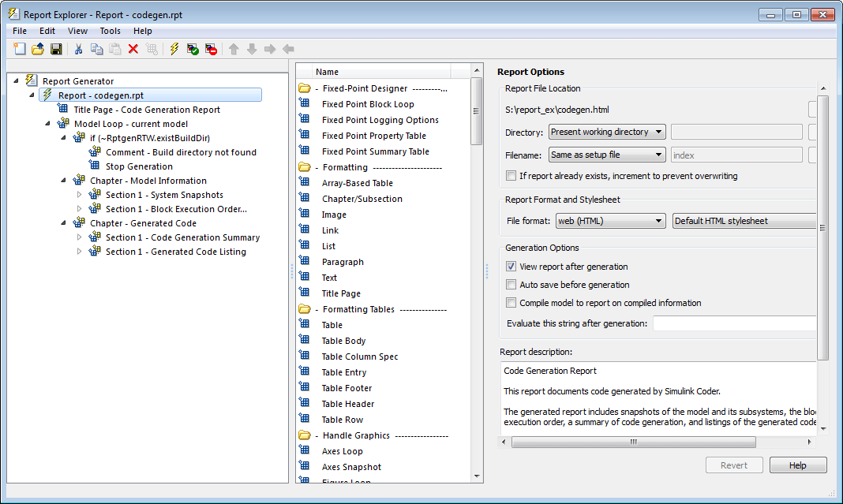Collapse the if (~RptgenRTW.existBuildDir) node

click(63, 137)
